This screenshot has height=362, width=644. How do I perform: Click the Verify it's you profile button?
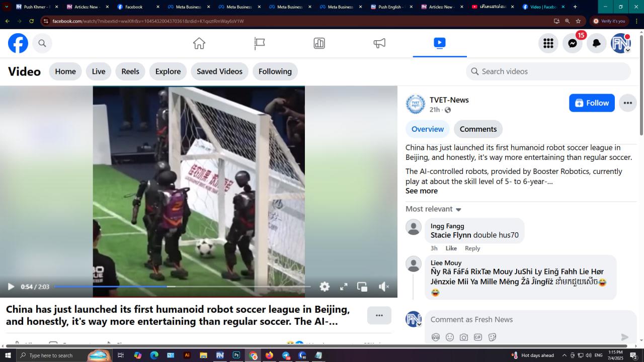point(610,21)
